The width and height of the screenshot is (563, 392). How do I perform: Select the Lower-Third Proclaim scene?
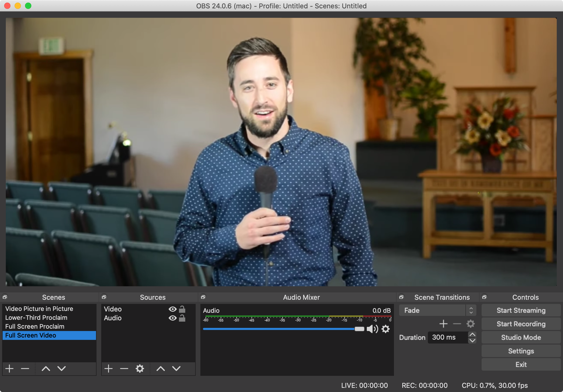[36, 317]
